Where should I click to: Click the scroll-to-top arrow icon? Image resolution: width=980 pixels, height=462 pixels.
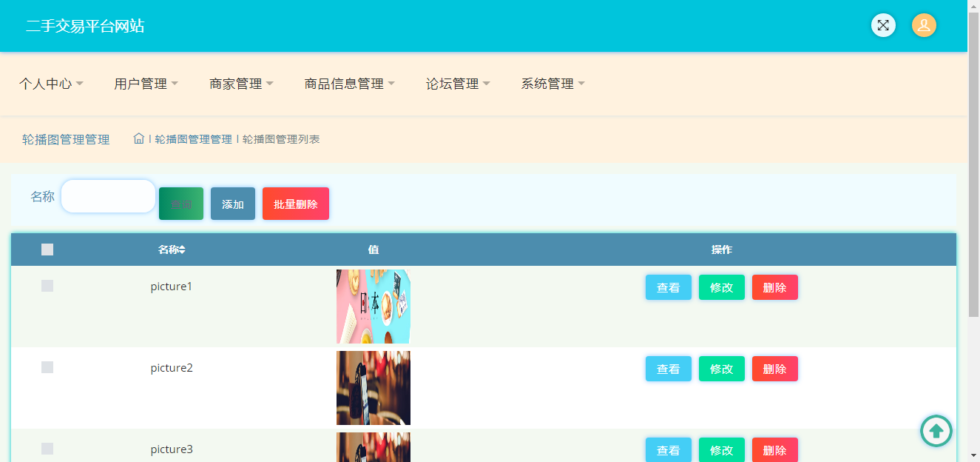936,430
